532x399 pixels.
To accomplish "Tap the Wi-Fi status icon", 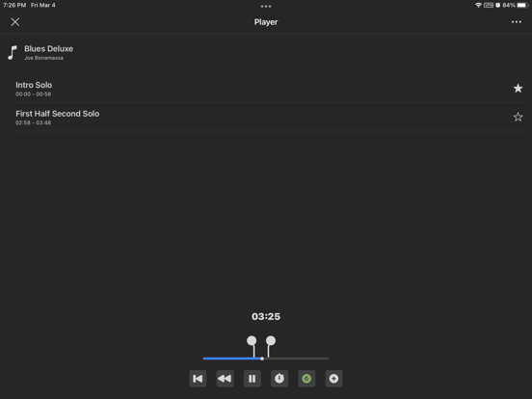I will coord(478,5).
